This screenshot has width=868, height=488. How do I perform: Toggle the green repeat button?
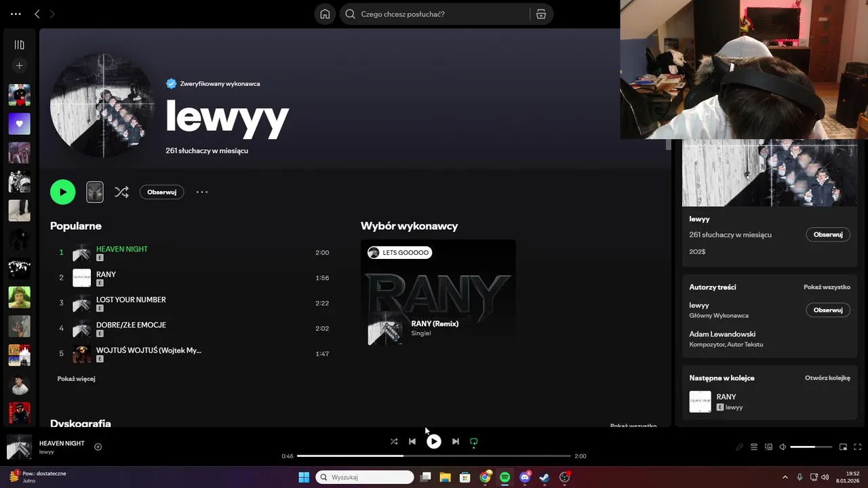pyautogui.click(x=474, y=442)
